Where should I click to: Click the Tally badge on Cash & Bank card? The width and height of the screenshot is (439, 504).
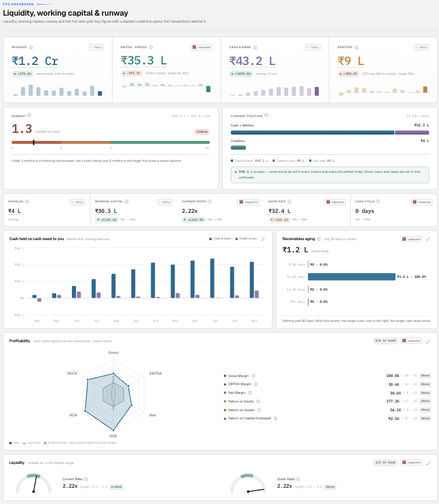pyautogui.click(x=313, y=47)
